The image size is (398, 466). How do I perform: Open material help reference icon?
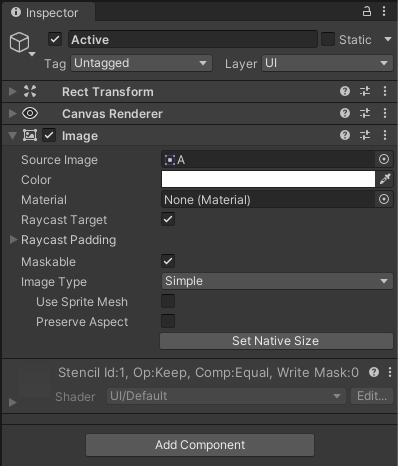tap(374, 372)
